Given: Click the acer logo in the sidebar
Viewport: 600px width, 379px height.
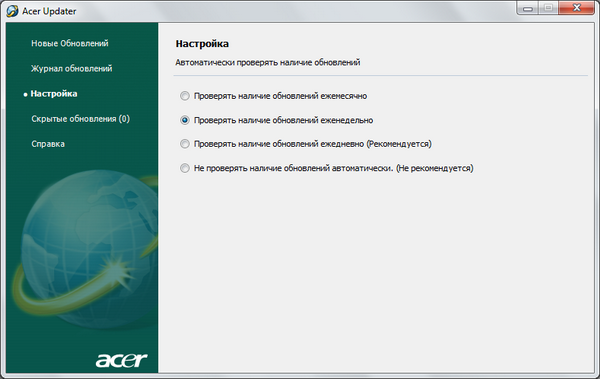Looking at the screenshot, I should [121, 360].
